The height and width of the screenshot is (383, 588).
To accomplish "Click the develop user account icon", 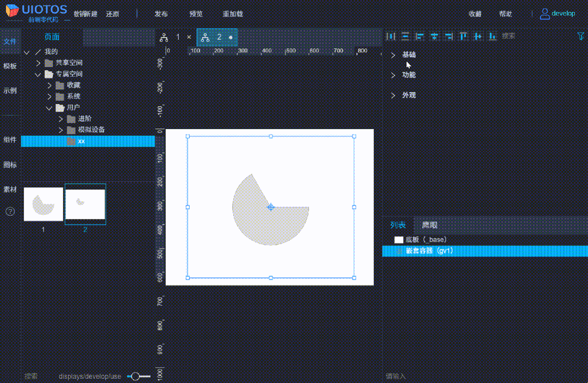I will coord(544,14).
